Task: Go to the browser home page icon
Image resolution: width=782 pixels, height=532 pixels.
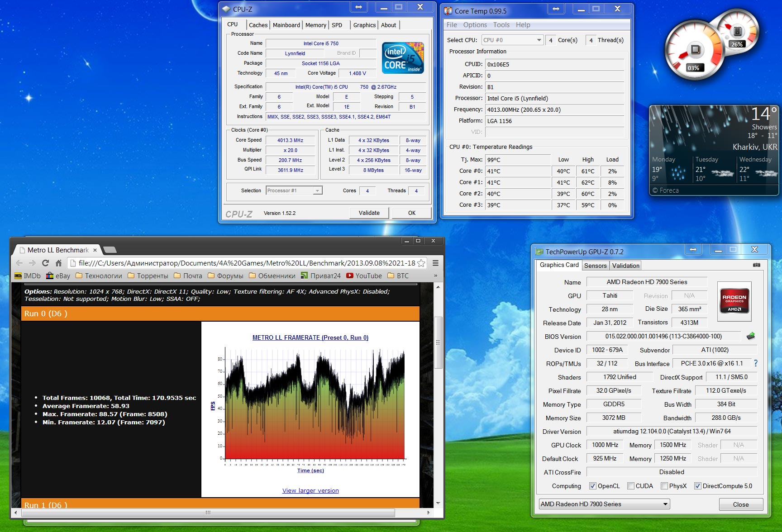Action: (x=58, y=263)
